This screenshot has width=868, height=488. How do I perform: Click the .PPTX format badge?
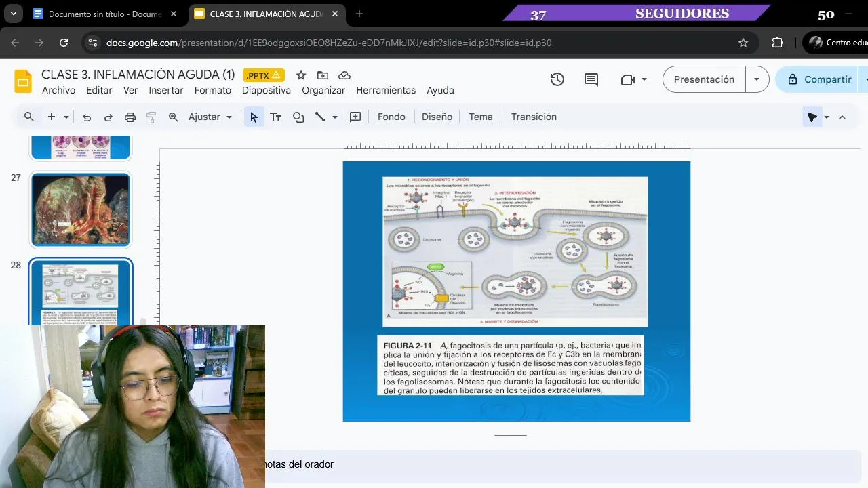click(264, 75)
